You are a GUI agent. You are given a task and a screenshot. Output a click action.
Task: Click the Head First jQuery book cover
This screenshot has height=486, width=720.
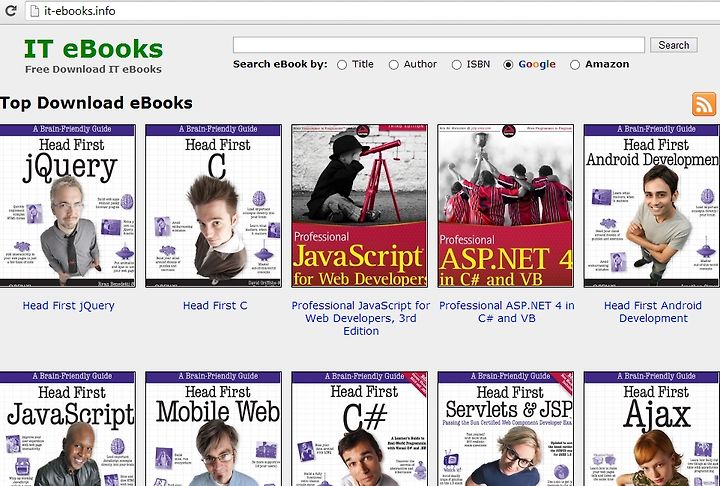(68, 206)
